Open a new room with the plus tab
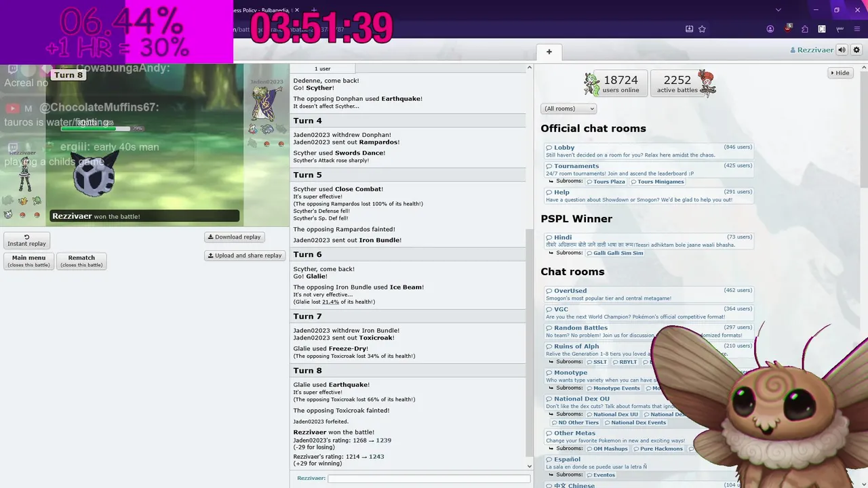The width and height of the screenshot is (868, 488). (x=549, y=52)
